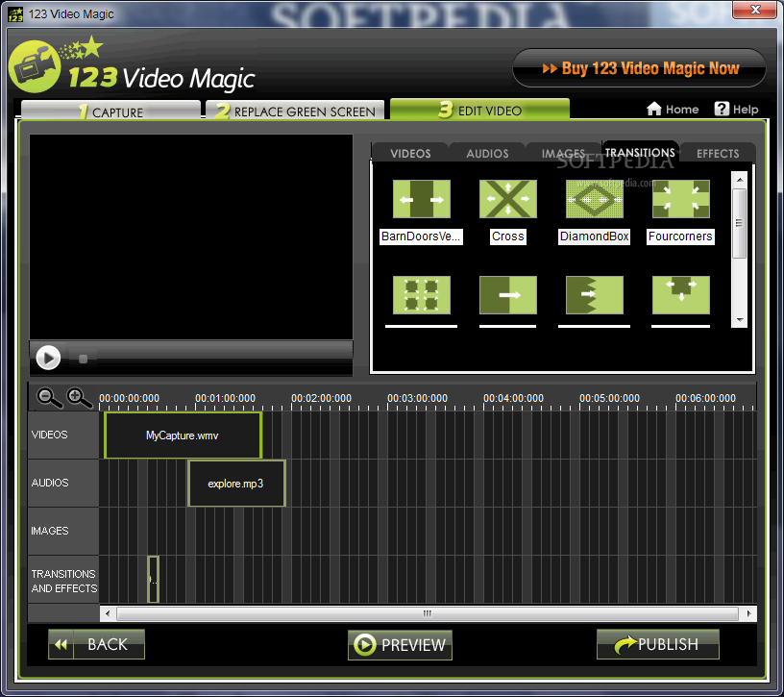Select the right-arrow wipe transition icon

508,295
